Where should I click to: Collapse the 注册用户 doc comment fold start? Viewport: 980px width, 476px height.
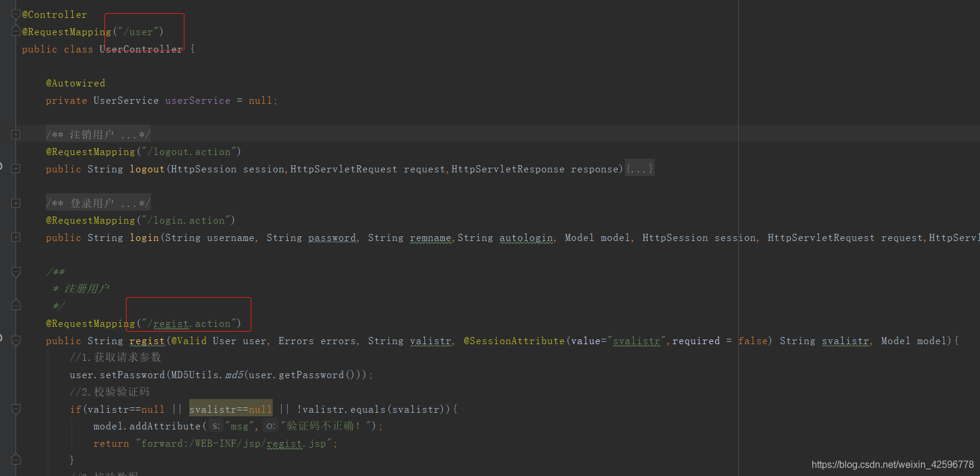click(16, 272)
